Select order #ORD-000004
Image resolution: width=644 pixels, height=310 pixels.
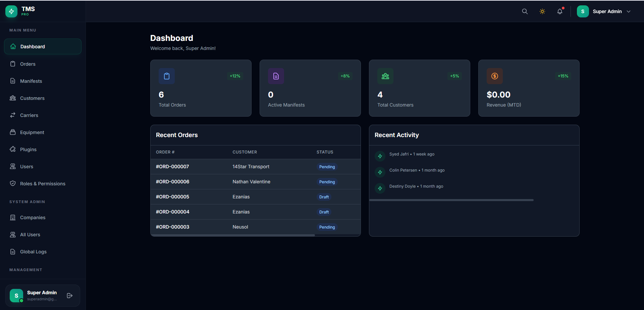pyautogui.click(x=172, y=212)
